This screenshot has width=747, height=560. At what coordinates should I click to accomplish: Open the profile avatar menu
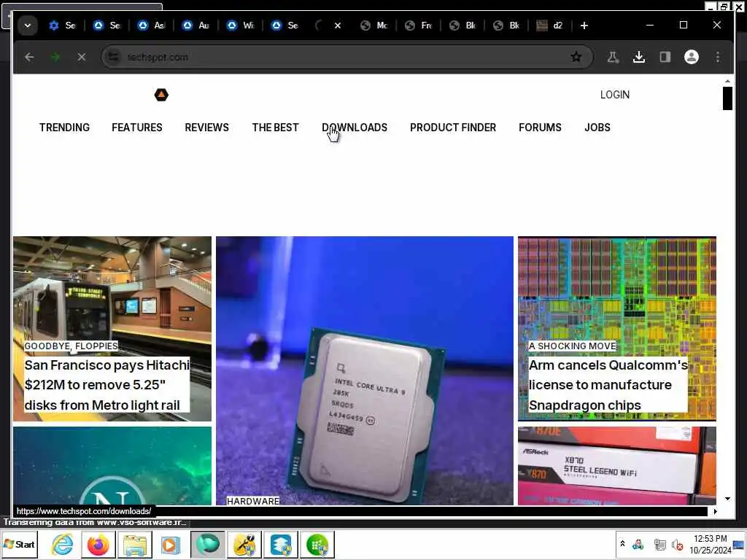[x=692, y=57]
